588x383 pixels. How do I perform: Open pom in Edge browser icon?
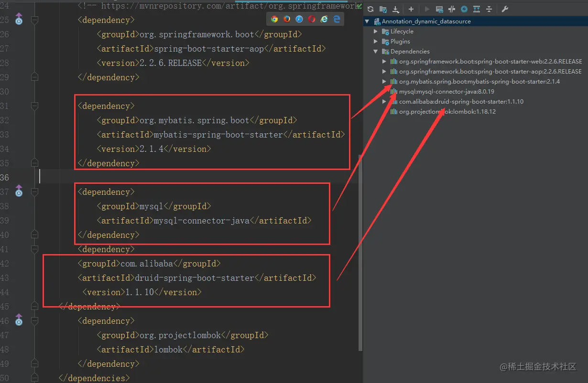[337, 19]
